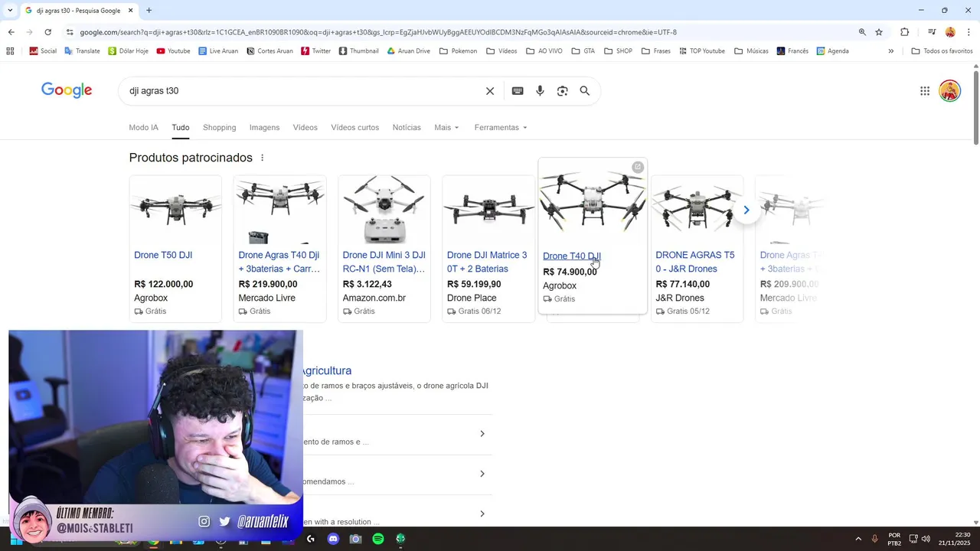Expand the first related question chevron
Screen dimensions: 980x551
tap(482, 434)
